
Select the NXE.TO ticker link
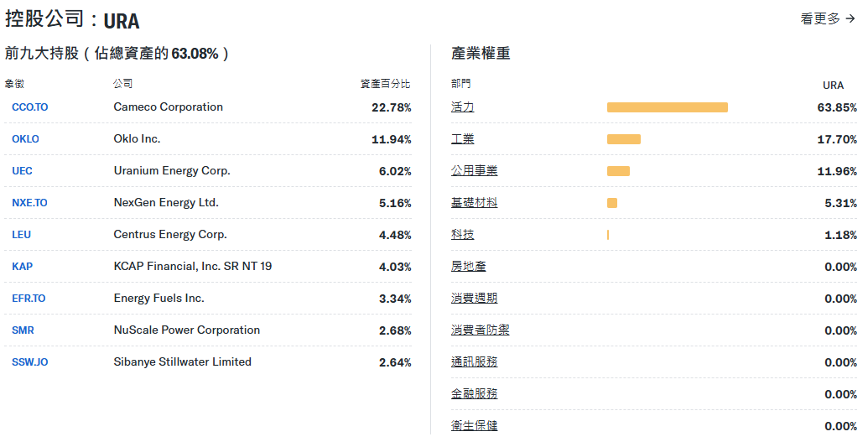pyautogui.click(x=29, y=203)
